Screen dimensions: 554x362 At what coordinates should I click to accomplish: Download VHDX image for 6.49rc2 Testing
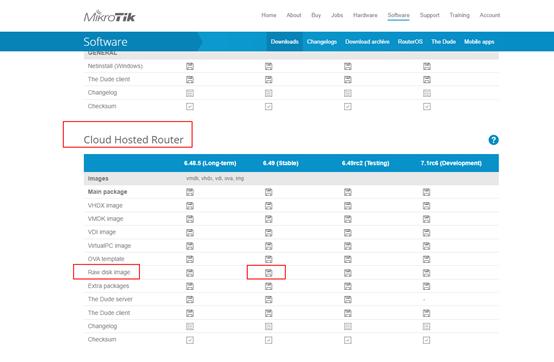348,206
